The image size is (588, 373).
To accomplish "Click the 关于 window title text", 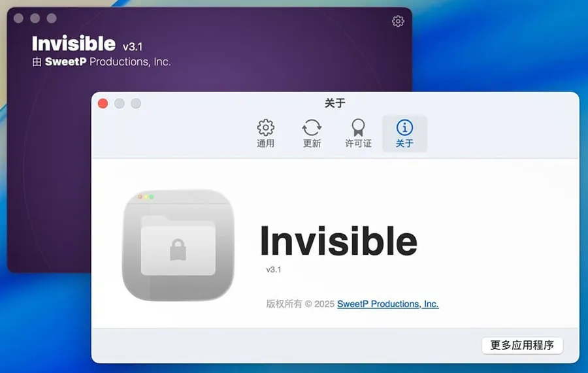I will coord(335,103).
